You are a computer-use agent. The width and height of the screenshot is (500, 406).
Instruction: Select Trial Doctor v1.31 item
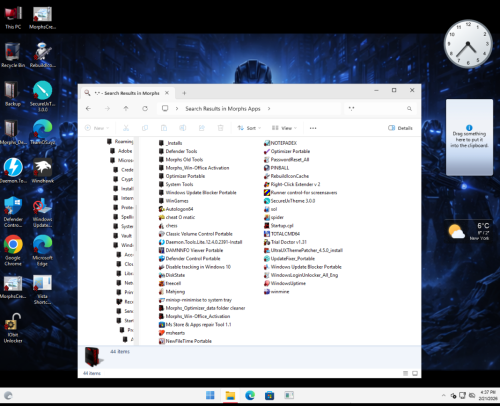tap(285, 242)
